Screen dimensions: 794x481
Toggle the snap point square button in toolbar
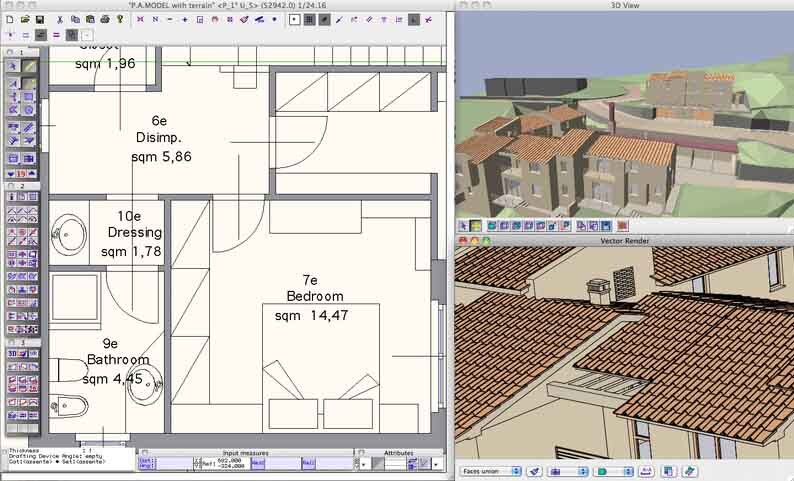point(294,19)
